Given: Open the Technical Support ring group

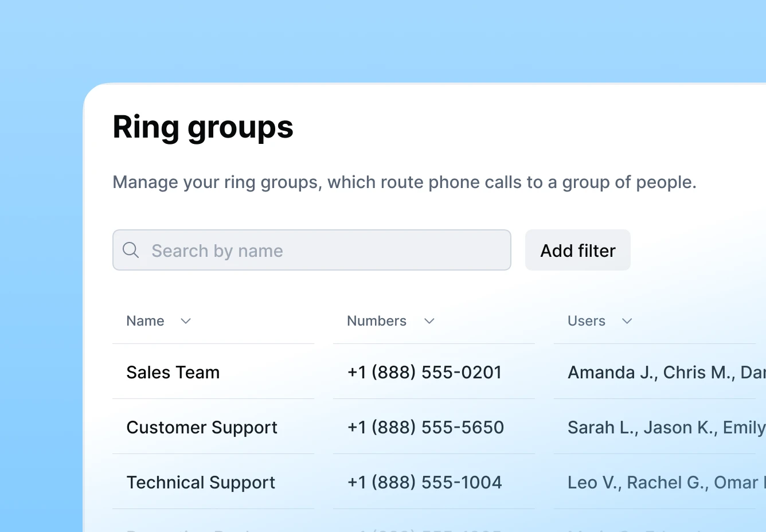Looking at the screenshot, I should [201, 483].
